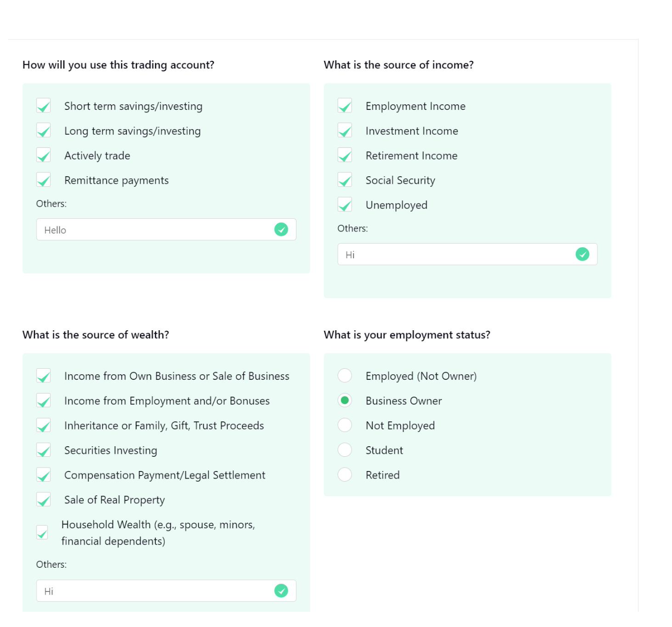Click validation checkmark in source of income Others field
The width and height of the screenshot is (672, 627).
[x=582, y=254]
